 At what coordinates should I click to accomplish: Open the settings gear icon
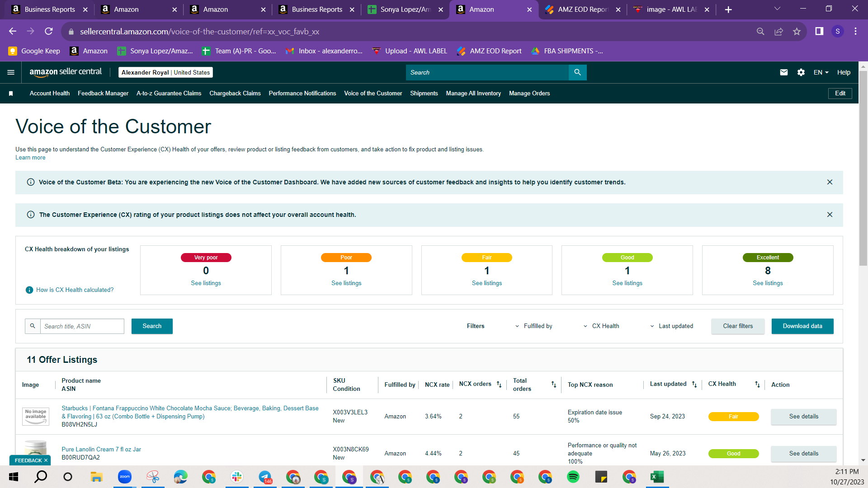(801, 72)
